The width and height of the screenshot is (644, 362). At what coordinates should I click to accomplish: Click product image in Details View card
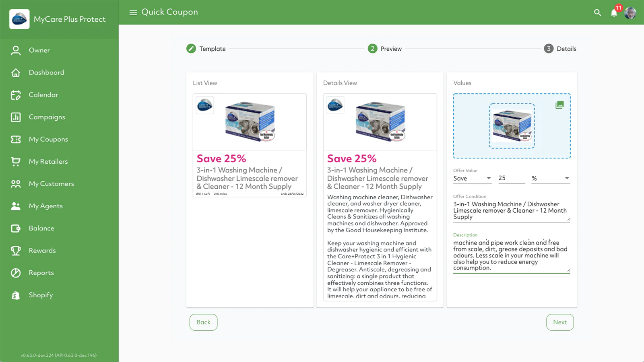pyautogui.click(x=380, y=121)
